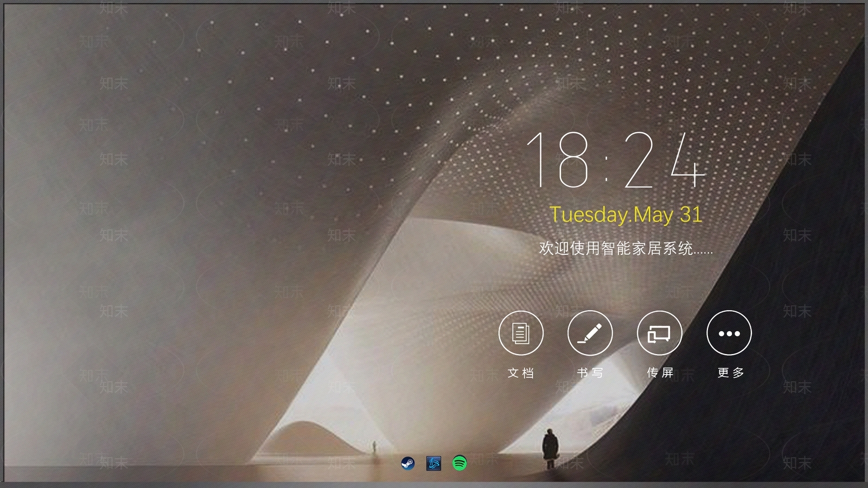Image resolution: width=868 pixels, height=488 pixels.
Task: Click the colon between clock digits
Action: 607,168
